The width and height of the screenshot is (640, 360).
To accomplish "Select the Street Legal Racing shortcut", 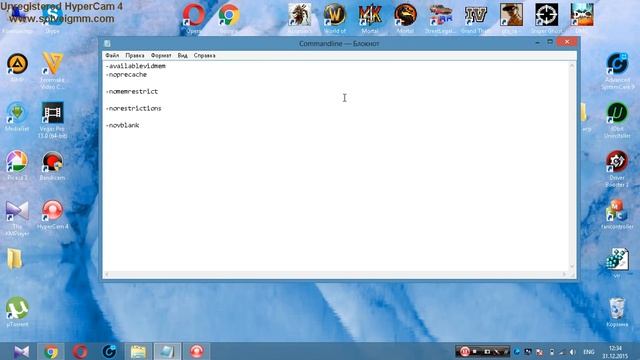I will point(440,18).
